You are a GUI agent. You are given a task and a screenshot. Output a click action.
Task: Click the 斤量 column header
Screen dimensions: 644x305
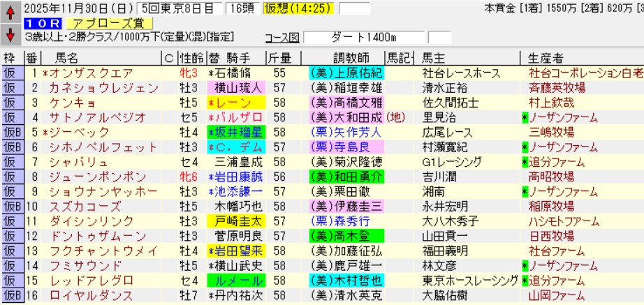pos(279,57)
